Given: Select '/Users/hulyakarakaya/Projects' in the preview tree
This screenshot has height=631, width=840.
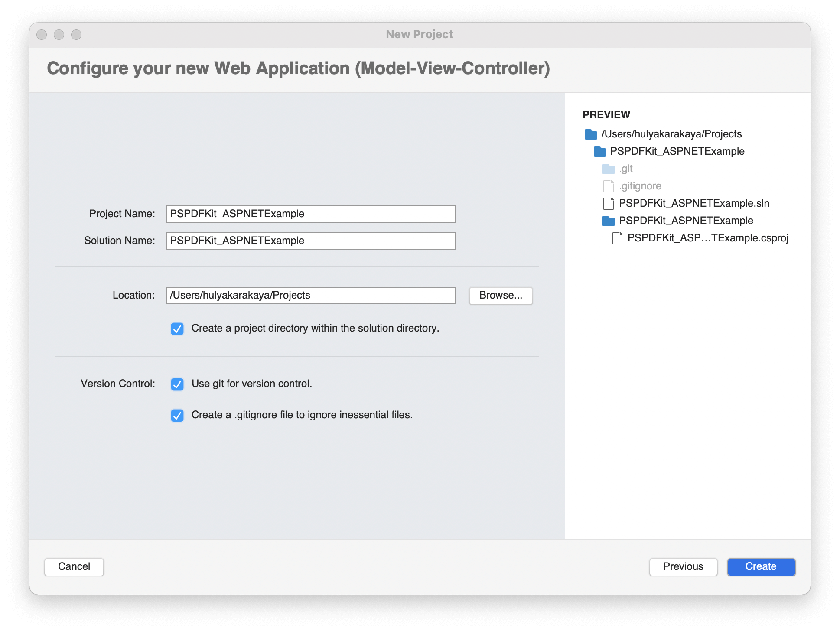Looking at the screenshot, I should (x=671, y=134).
